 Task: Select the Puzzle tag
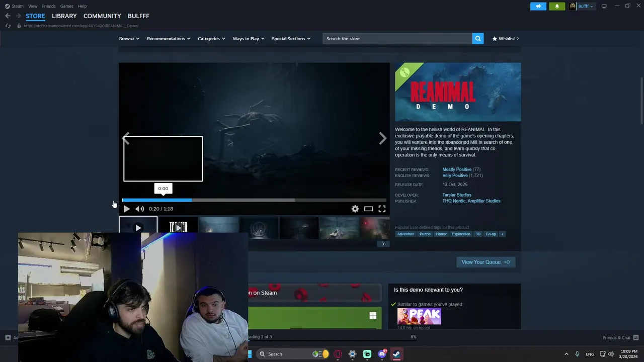coord(425,234)
